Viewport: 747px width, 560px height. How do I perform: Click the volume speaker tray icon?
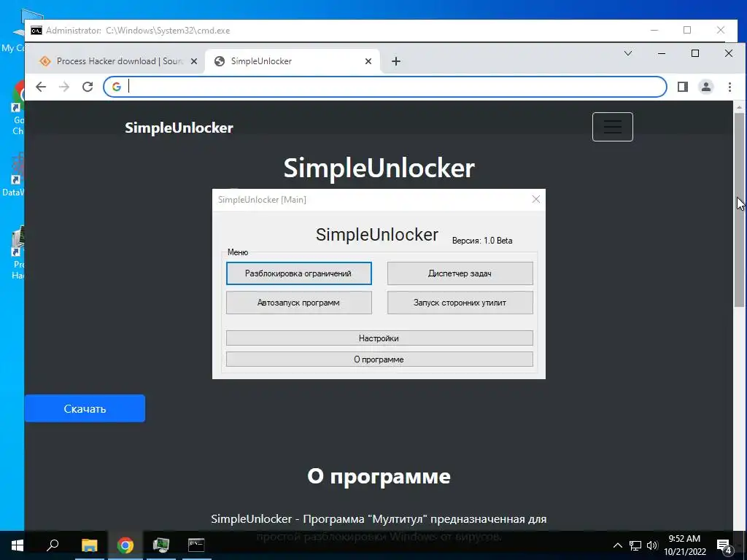coord(652,545)
